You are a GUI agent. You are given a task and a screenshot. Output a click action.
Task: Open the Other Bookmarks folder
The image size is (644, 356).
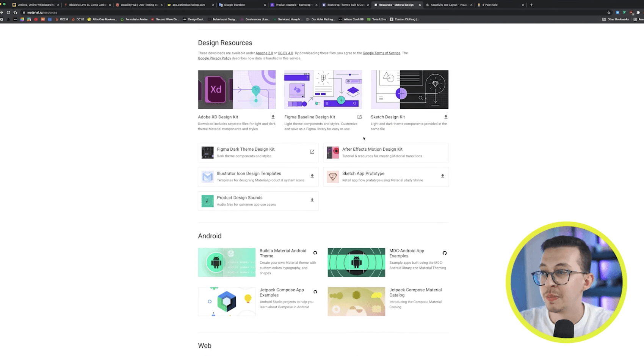pos(615,19)
